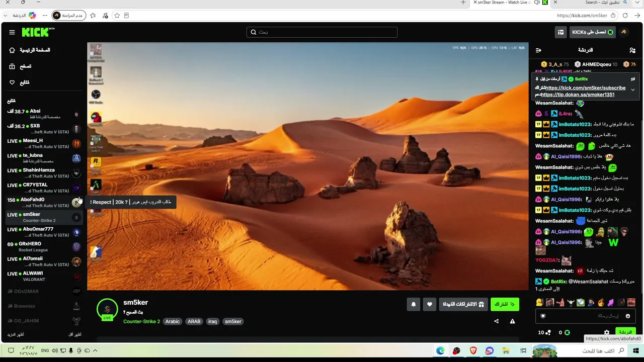The height and width of the screenshot is (362, 644).
Task: Click Show More under followed channels
Action: (16, 334)
